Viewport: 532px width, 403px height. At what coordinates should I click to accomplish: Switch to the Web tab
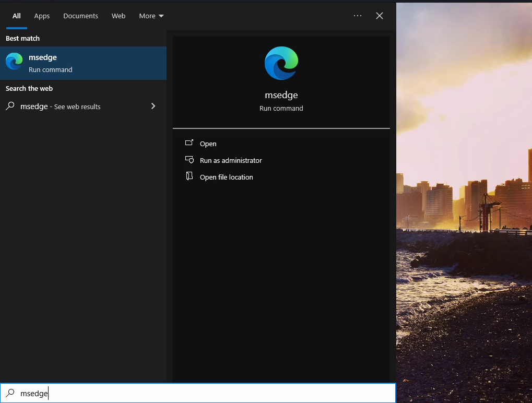click(x=119, y=16)
